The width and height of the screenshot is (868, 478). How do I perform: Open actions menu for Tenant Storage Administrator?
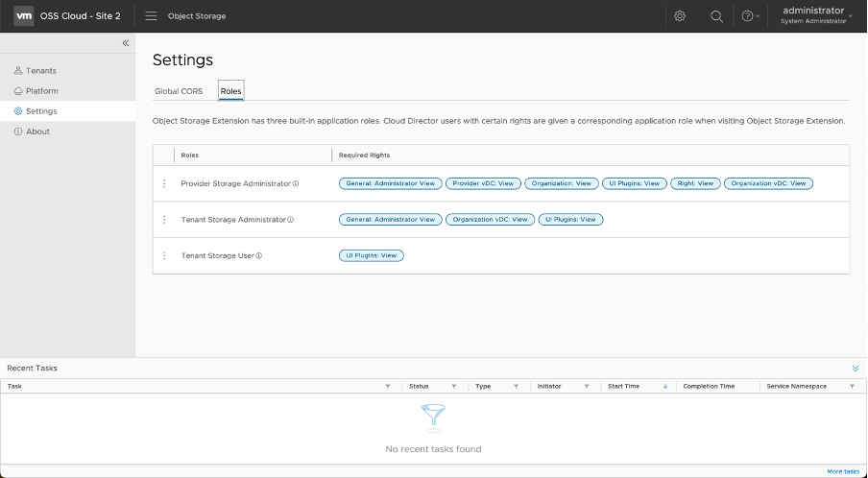point(164,220)
